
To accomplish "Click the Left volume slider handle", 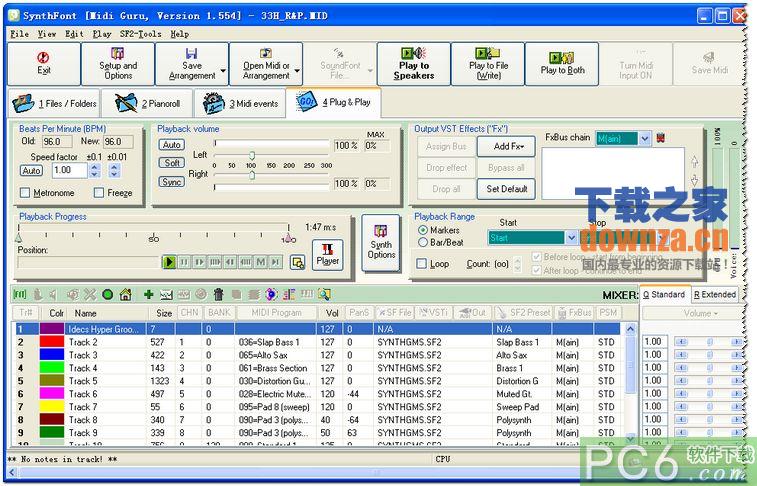I will [x=252, y=155].
